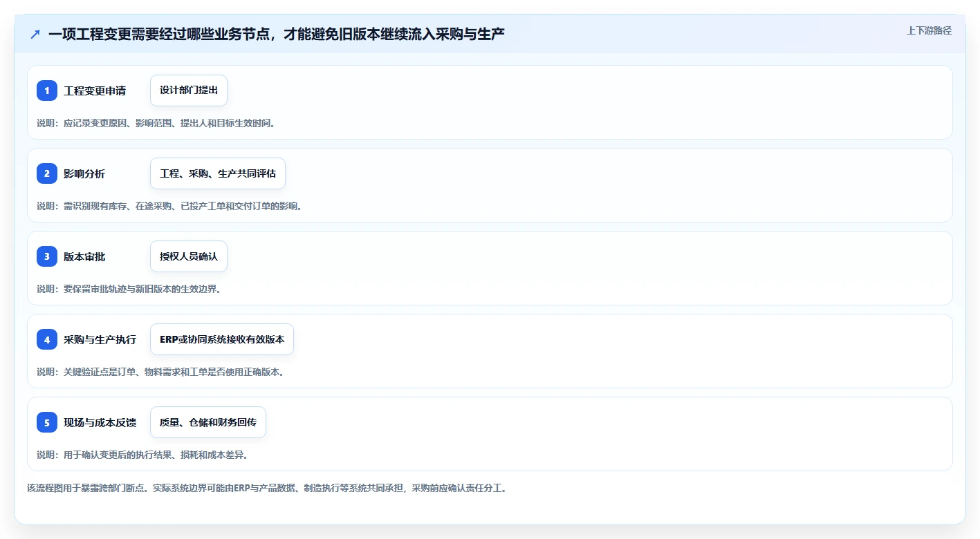
Task: Click the note about 损耗和成本差异
Action: pyautogui.click(x=143, y=455)
